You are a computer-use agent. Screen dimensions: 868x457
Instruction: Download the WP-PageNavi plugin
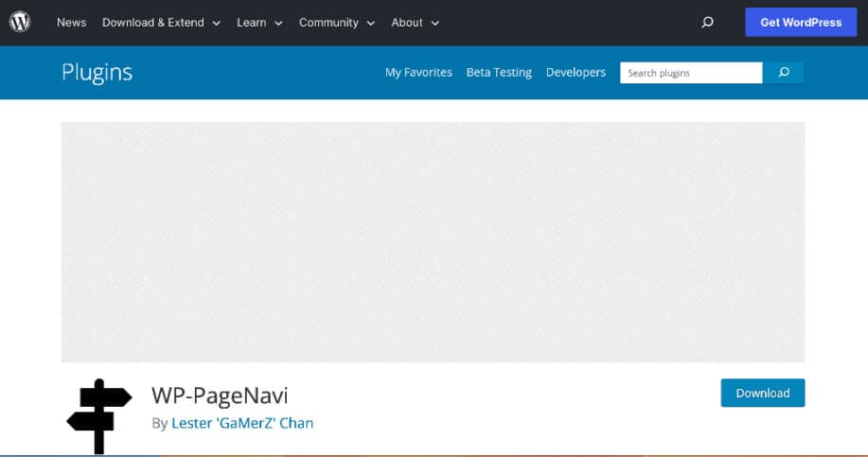coord(763,393)
